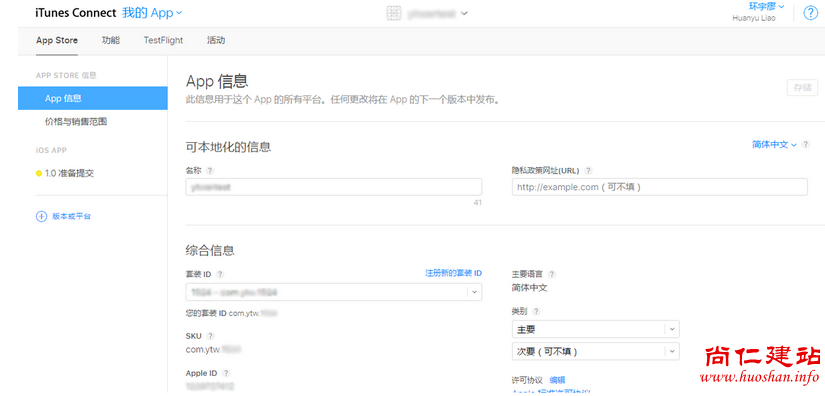Click the iTunes Connect logo text
The image size is (825, 396).
tap(76, 13)
